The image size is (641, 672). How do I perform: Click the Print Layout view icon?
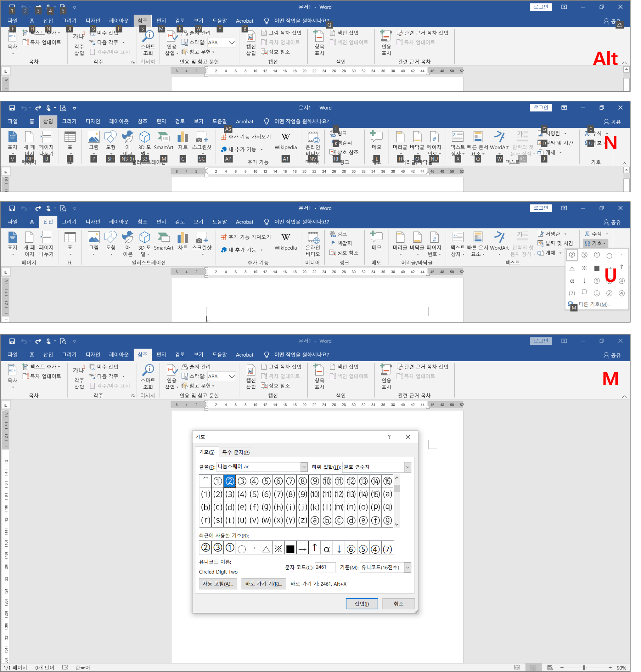[533, 668]
